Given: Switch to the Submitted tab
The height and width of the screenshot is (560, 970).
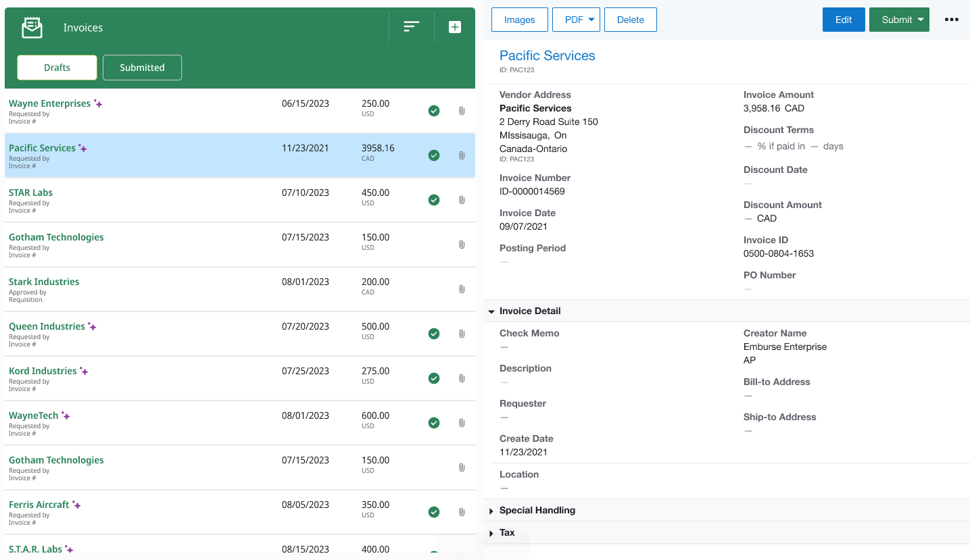Looking at the screenshot, I should [142, 68].
